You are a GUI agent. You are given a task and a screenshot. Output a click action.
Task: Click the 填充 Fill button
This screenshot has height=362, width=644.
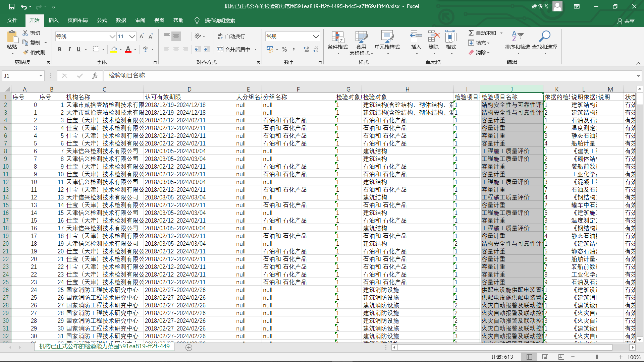(x=479, y=43)
